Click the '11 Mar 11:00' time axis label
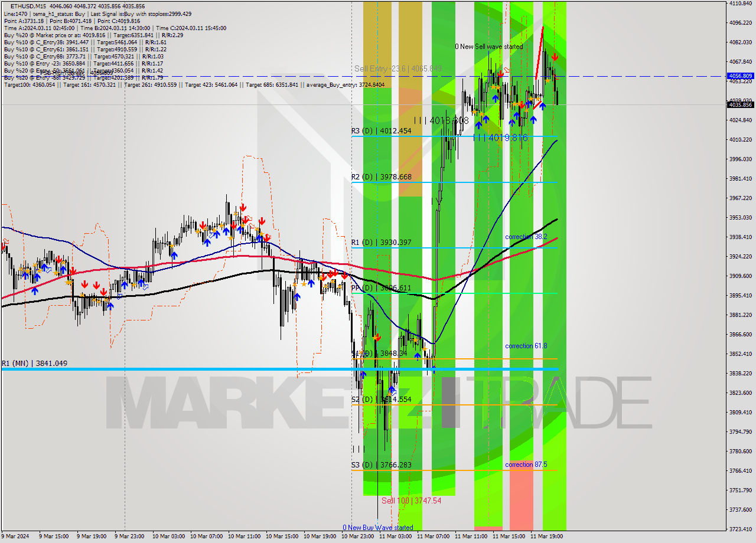This screenshot has width=756, height=543. (471, 537)
